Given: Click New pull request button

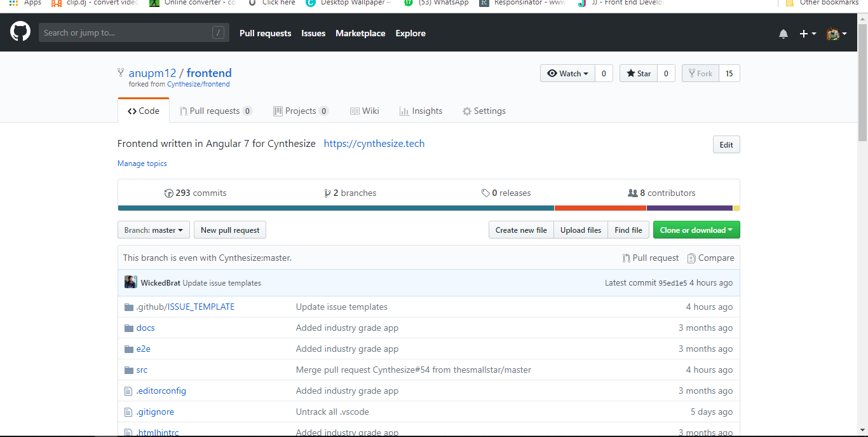Looking at the screenshot, I should click(230, 230).
